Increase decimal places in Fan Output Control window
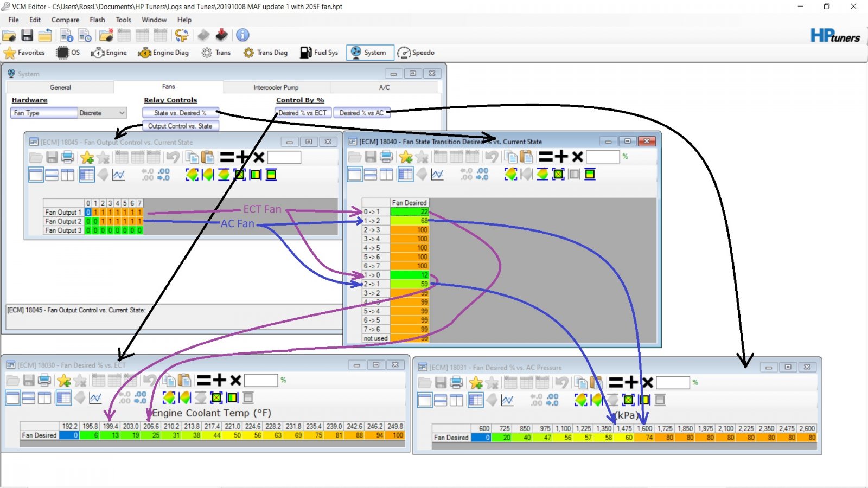 (x=164, y=175)
